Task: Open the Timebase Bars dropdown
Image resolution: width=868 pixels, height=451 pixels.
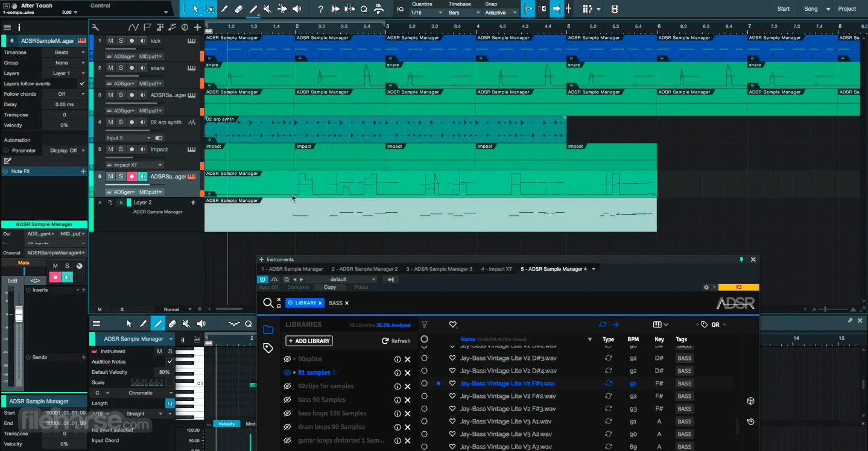Action: point(463,13)
